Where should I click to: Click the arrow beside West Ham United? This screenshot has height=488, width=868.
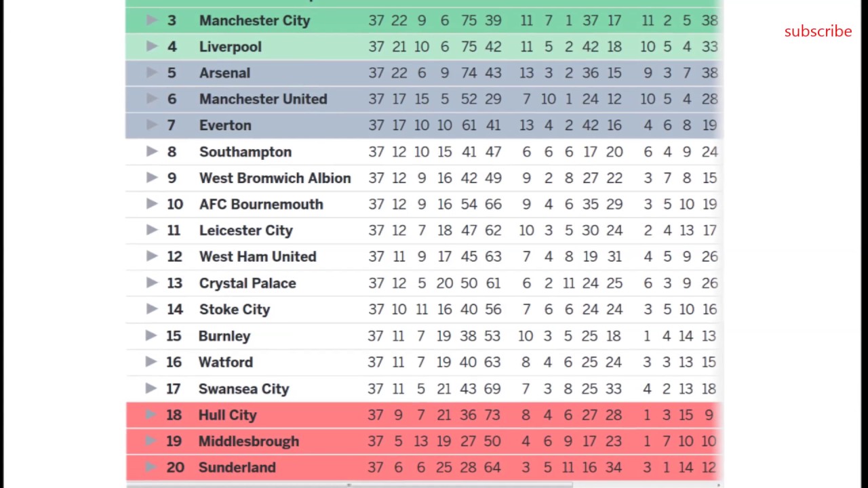tap(152, 256)
